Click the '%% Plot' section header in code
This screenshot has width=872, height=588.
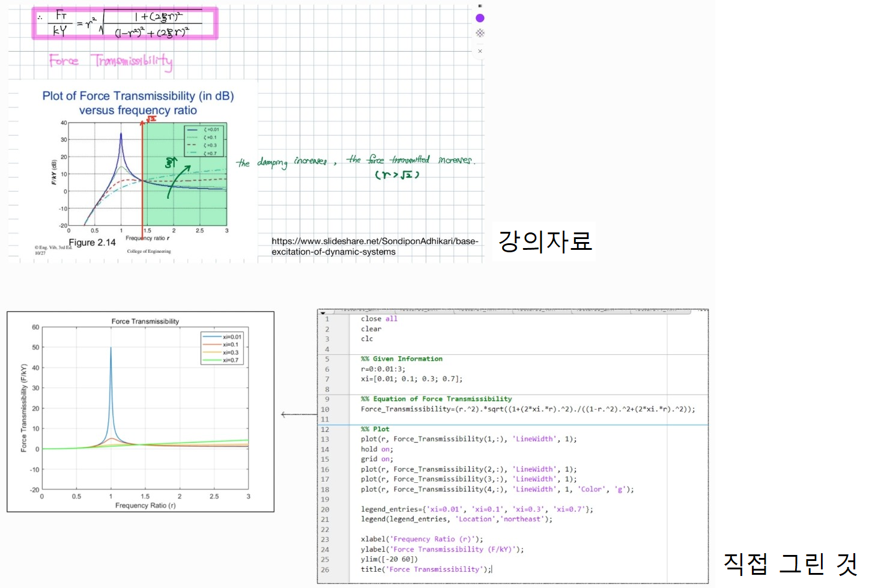coord(375,429)
